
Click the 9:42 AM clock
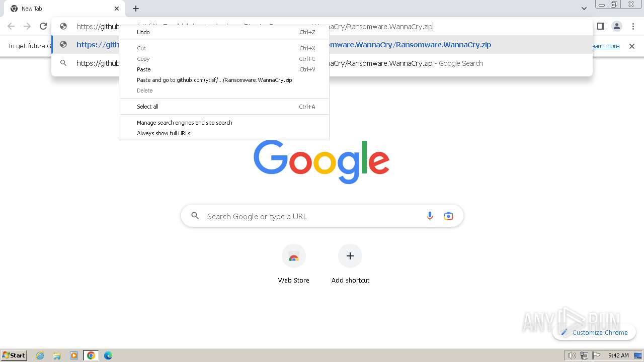point(618,355)
